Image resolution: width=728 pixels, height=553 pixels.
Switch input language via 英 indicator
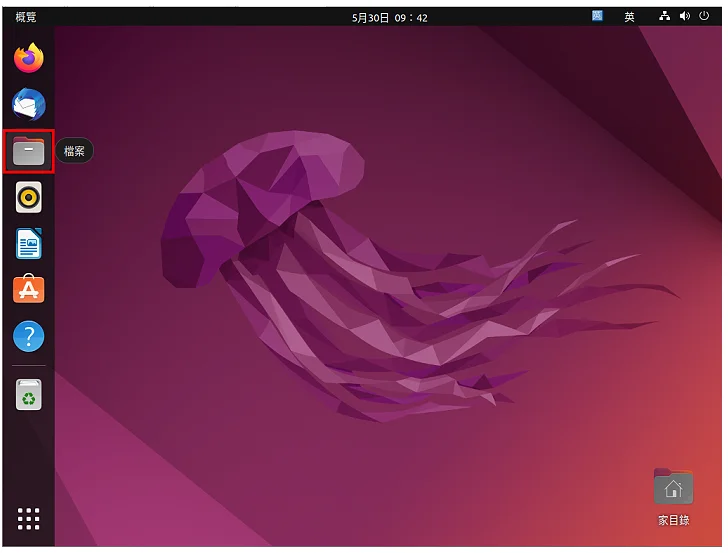(x=629, y=17)
